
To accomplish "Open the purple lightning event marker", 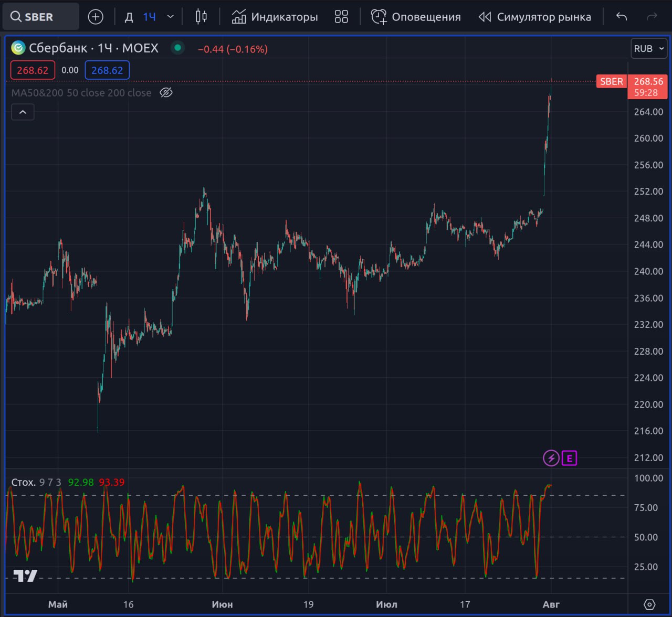I will [x=551, y=458].
